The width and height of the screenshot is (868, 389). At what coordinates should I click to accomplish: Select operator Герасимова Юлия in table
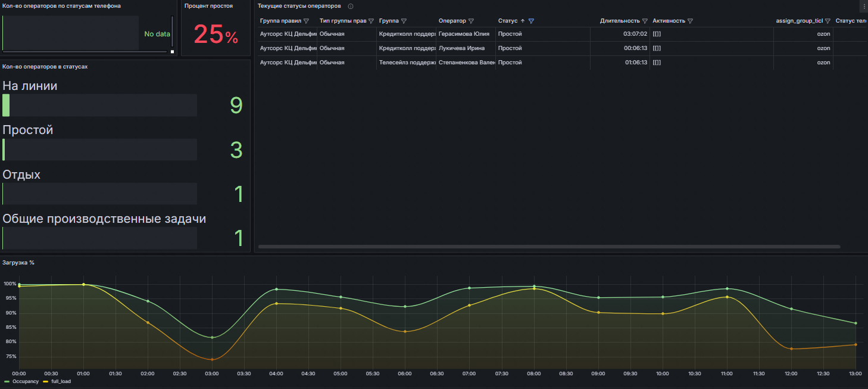click(x=464, y=34)
